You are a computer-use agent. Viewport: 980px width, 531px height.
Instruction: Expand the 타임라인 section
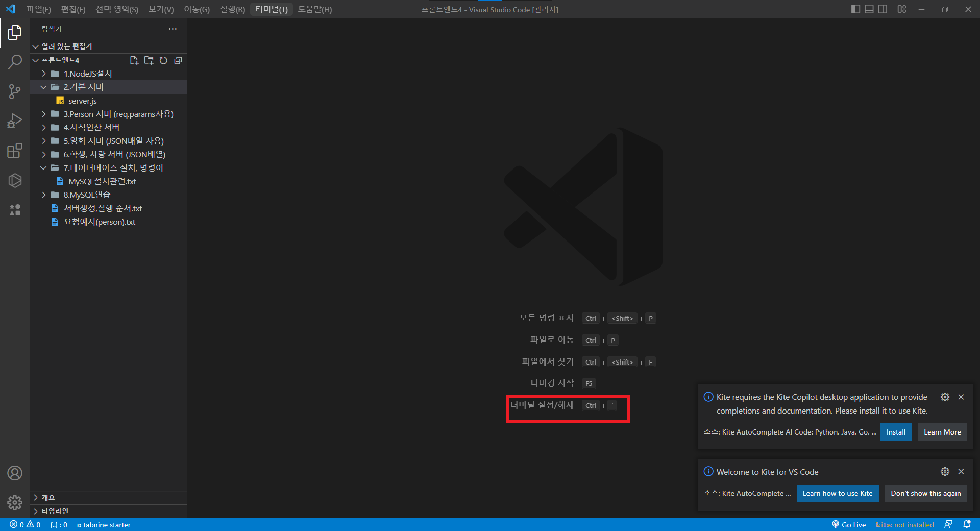tap(108, 511)
